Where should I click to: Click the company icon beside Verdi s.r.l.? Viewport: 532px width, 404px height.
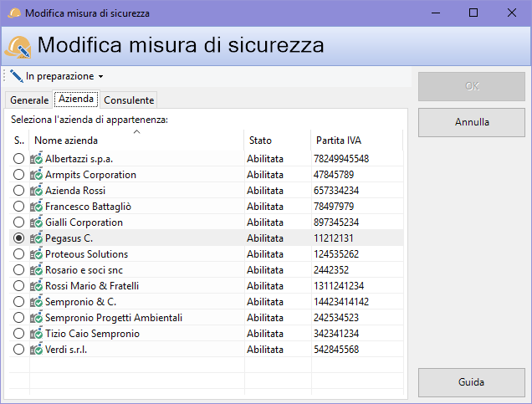click(36, 350)
